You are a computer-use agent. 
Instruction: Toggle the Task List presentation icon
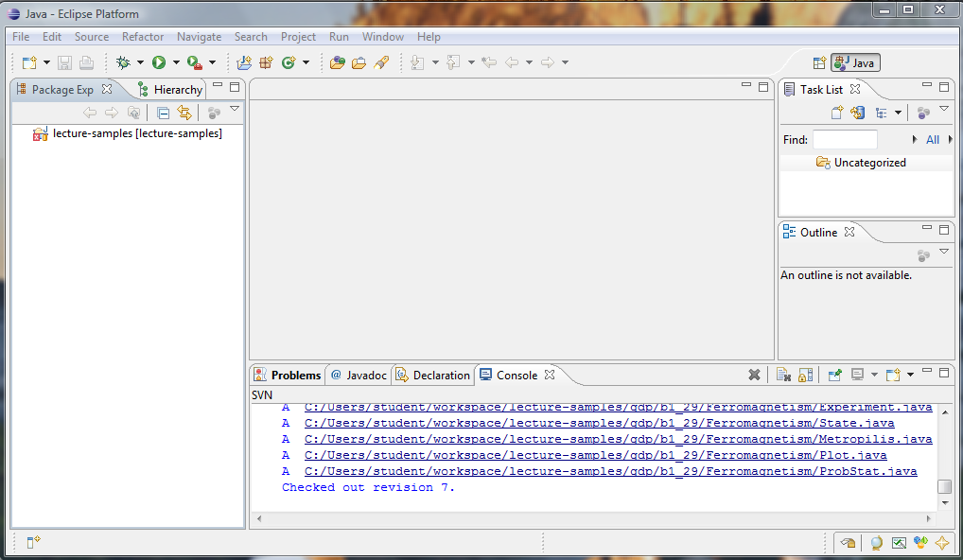(882, 113)
